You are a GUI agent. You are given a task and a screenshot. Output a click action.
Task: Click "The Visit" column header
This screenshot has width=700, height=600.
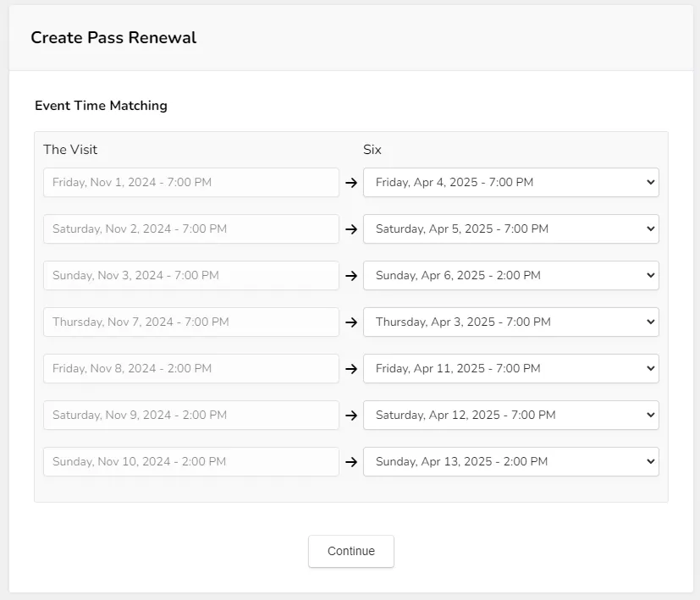pos(70,150)
